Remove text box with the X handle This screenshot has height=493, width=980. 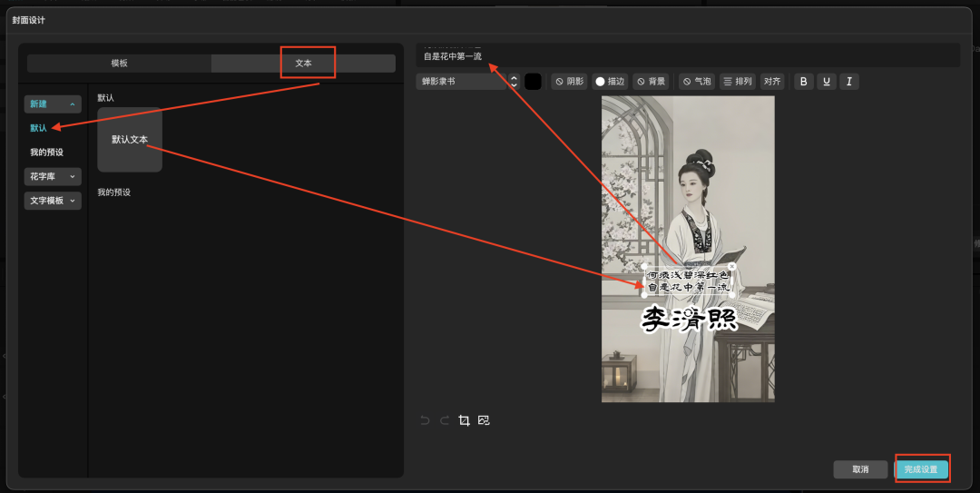pyautogui.click(x=732, y=267)
